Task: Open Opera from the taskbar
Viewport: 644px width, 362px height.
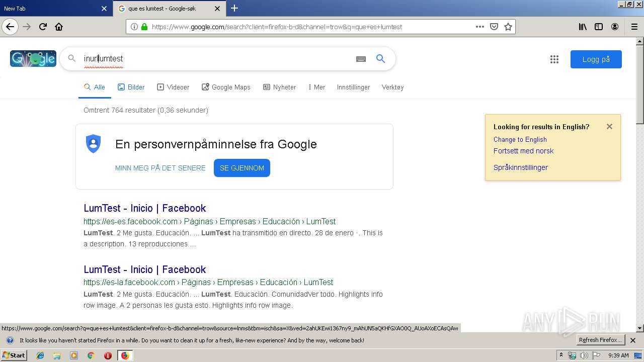Action: tap(108, 355)
